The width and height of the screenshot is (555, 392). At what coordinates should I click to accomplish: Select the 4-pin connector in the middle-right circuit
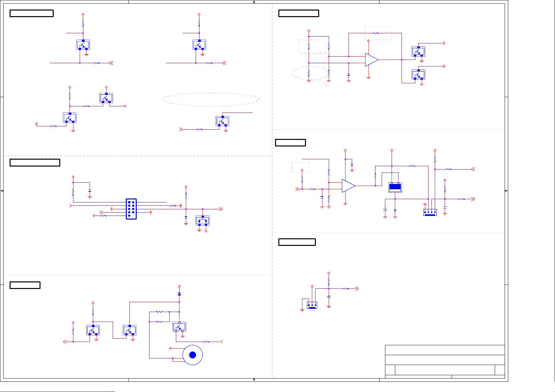[430, 212]
